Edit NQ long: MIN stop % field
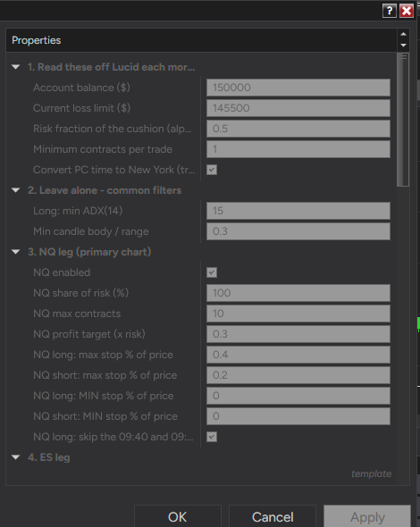420x527 pixels. (298, 396)
